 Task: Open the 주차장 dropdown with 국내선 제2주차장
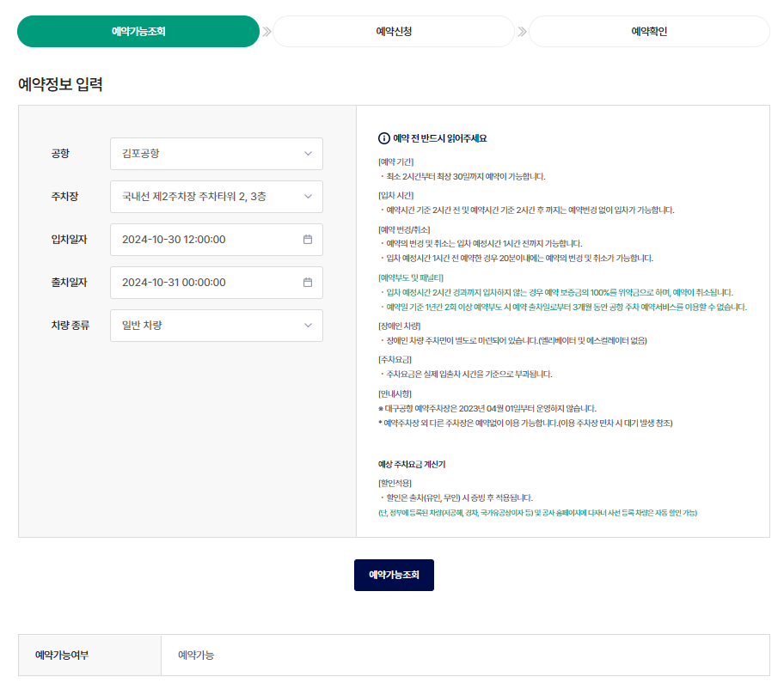pyautogui.click(x=217, y=197)
